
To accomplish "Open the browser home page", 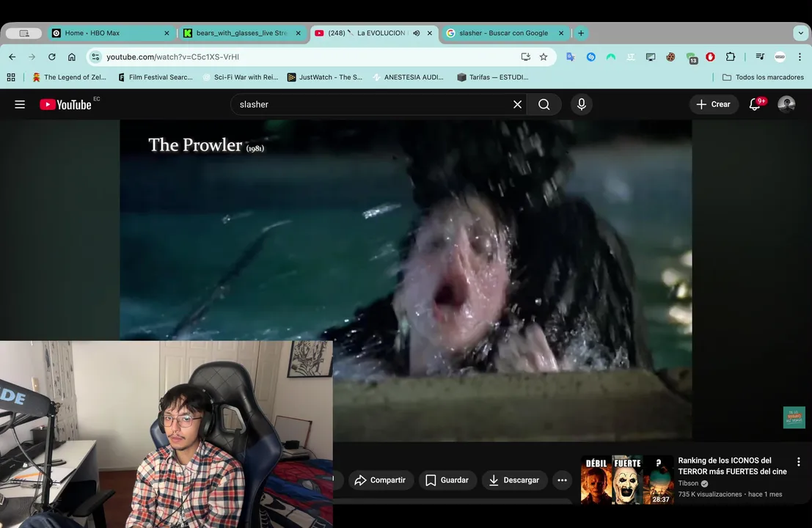I will pos(72,57).
